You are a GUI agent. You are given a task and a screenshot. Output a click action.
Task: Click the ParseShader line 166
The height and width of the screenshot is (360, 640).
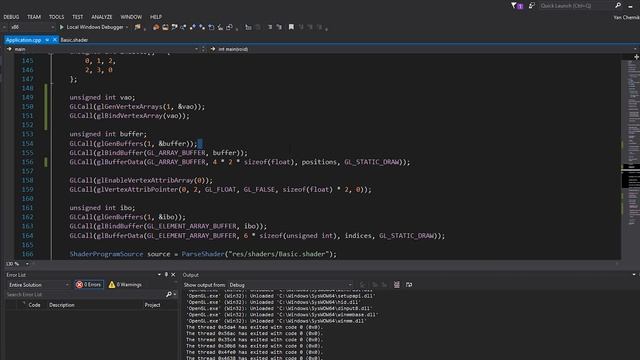pos(203,254)
